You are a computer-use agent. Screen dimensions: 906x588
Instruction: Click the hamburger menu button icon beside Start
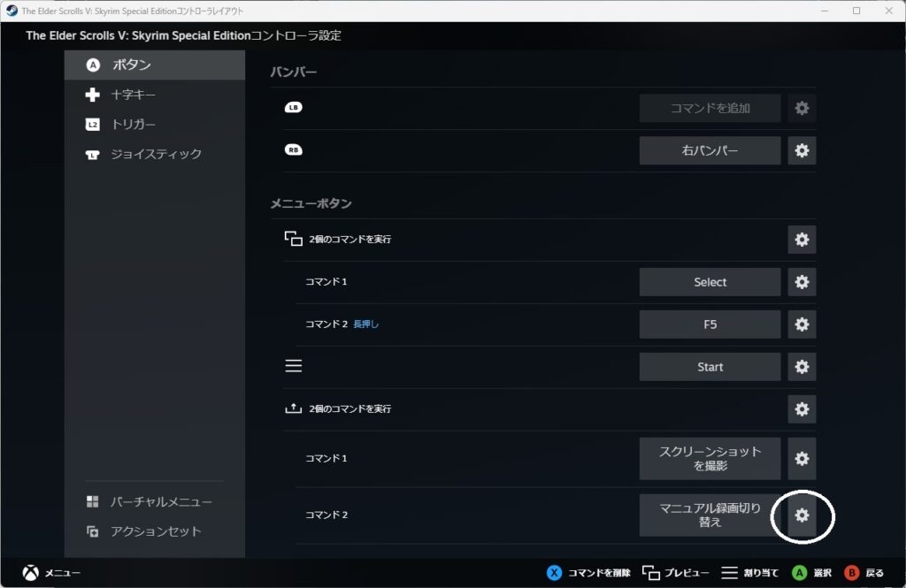click(x=294, y=366)
